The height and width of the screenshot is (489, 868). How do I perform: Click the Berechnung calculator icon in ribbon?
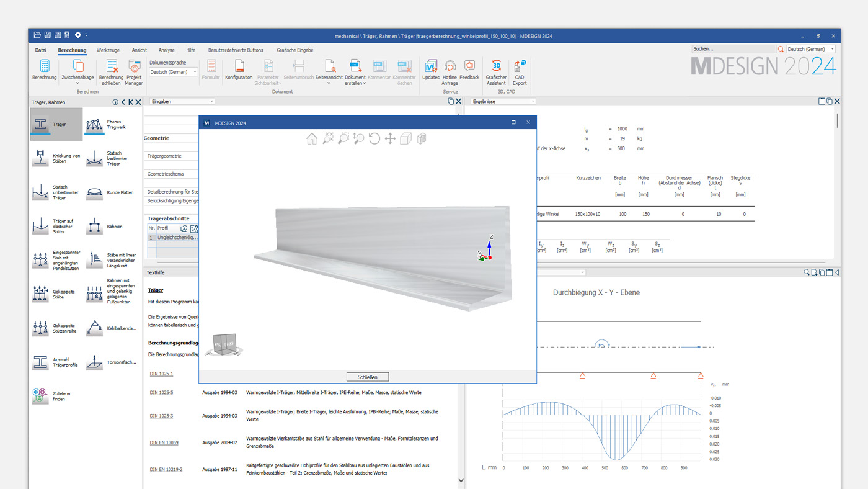(x=45, y=66)
